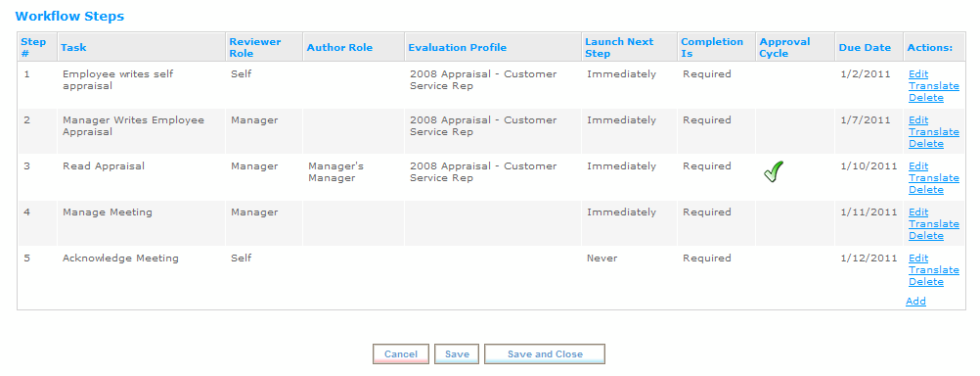Edit the Manager Writes Employee Appraisal step
Image resolution: width=980 pixels, height=376 pixels.
pos(918,120)
